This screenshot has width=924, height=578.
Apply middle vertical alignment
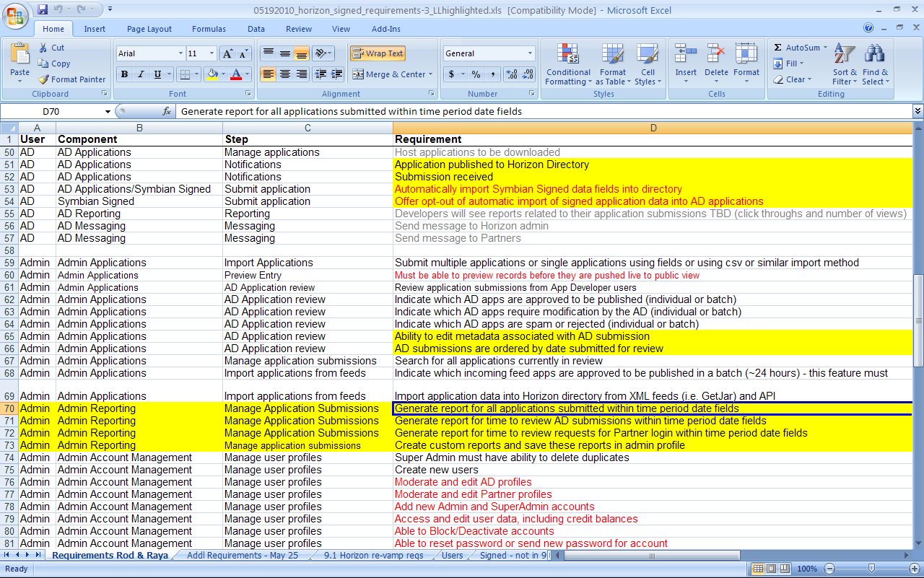(x=284, y=53)
